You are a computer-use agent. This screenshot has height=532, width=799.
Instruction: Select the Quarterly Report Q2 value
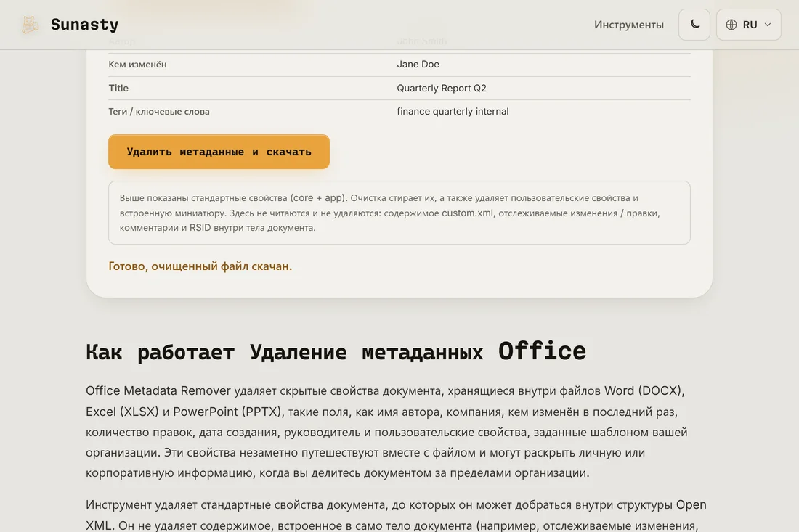(442, 88)
